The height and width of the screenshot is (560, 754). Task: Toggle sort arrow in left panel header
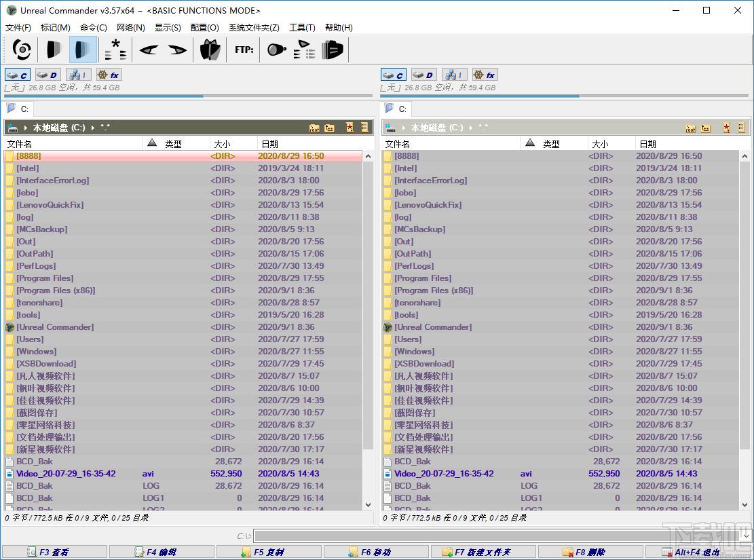152,143
